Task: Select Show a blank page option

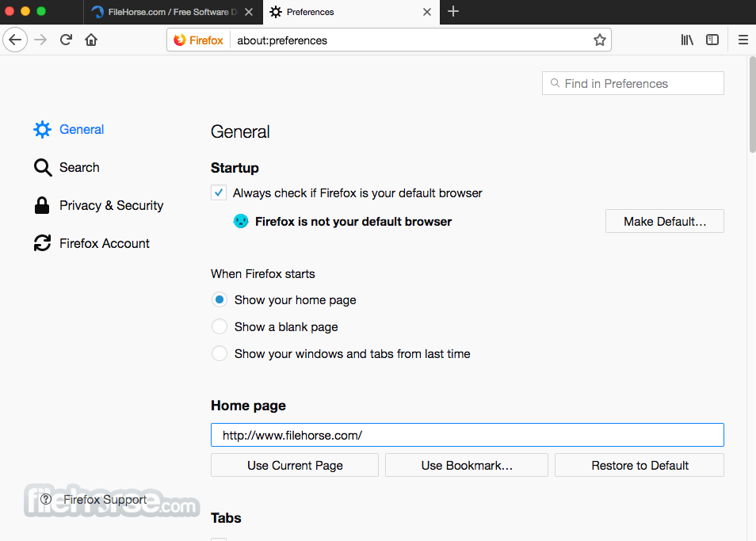Action: (x=220, y=326)
